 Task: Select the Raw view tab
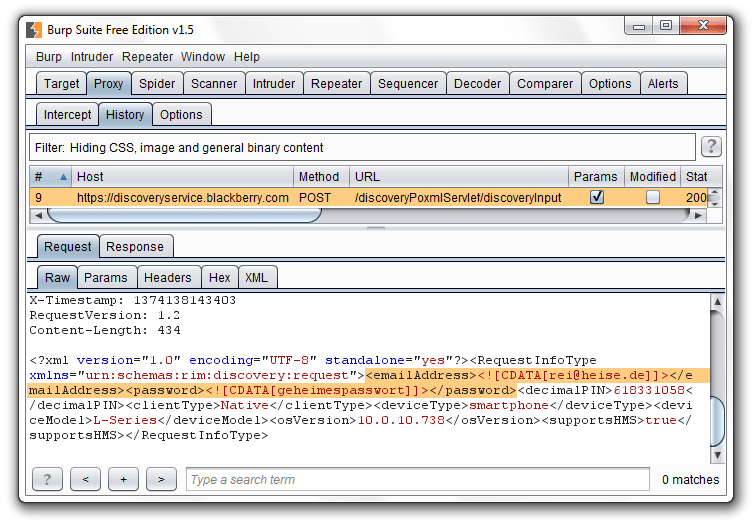coord(57,278)
